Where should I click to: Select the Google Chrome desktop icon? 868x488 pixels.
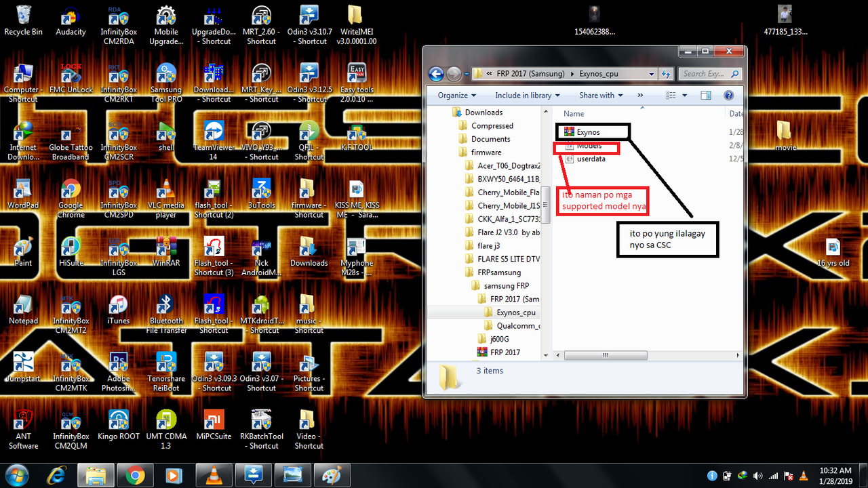(71, 198)
